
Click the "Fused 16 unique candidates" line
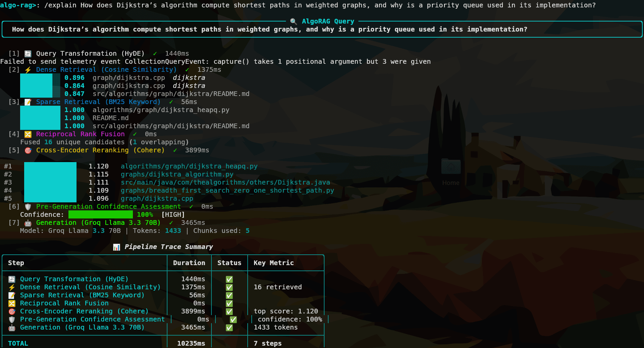[x=104, y=142]
